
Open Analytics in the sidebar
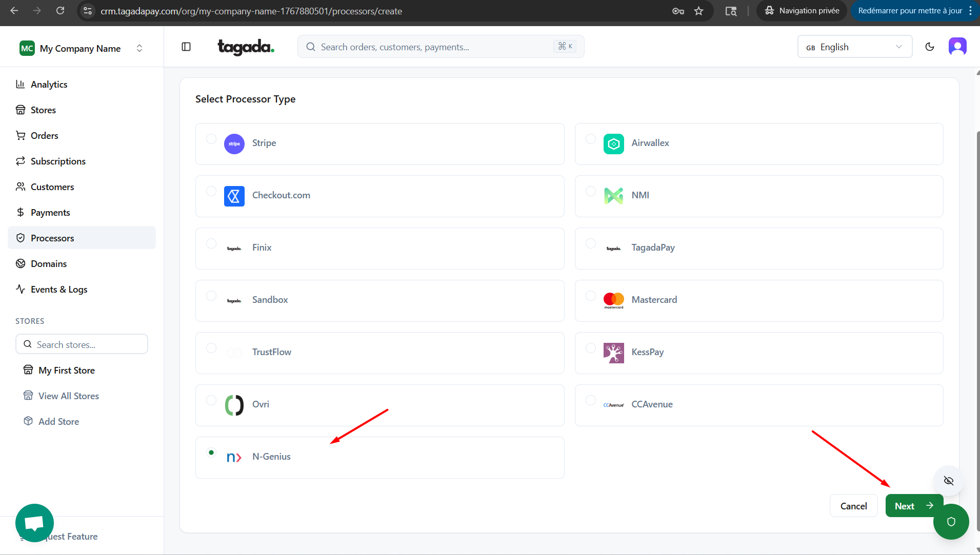tap(49, 85)
